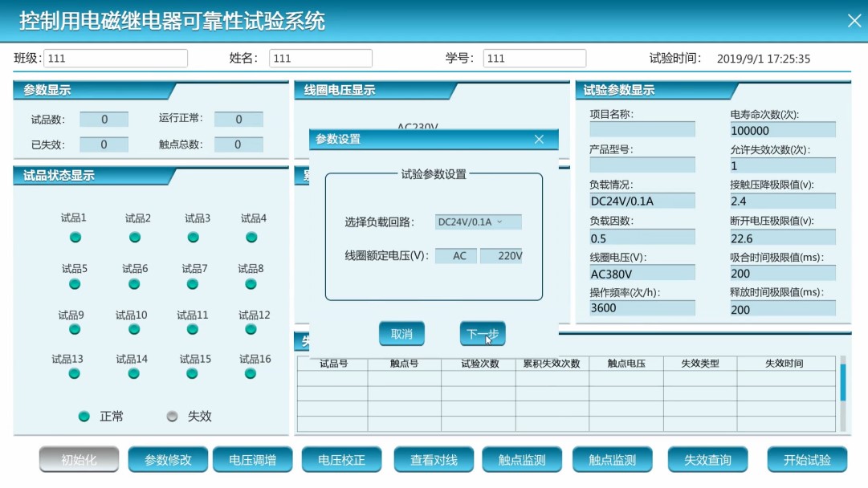Click the 班级 input field
The width and height of the screenshot is (868, 488).
116,58
